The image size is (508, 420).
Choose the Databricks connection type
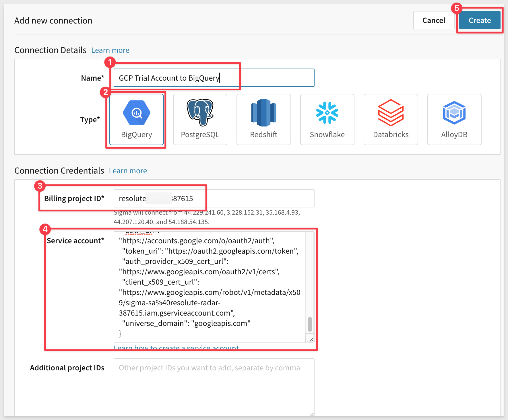pyautogui.click(x=391, y=119)
